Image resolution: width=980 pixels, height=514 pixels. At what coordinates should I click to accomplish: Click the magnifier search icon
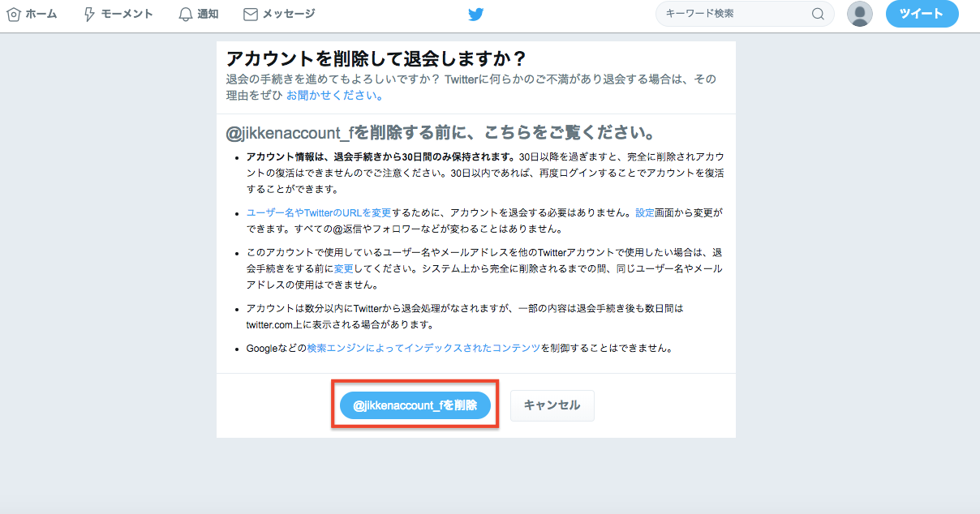click(818, 14)
